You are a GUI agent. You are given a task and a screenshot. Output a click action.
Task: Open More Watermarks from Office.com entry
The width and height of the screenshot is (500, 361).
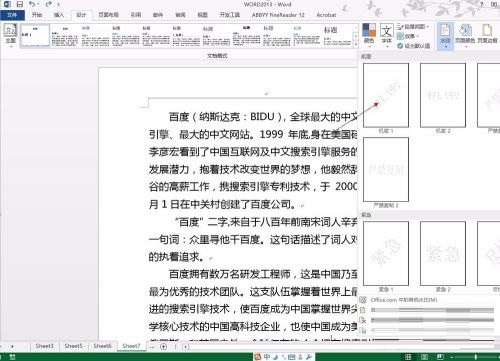tap(403, 300)
